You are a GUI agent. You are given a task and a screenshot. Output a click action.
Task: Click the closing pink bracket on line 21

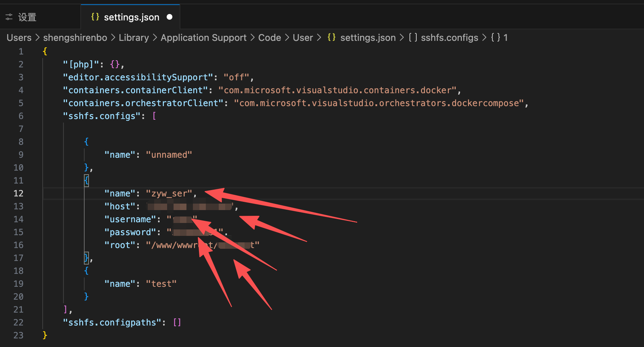tap(66, 310)
